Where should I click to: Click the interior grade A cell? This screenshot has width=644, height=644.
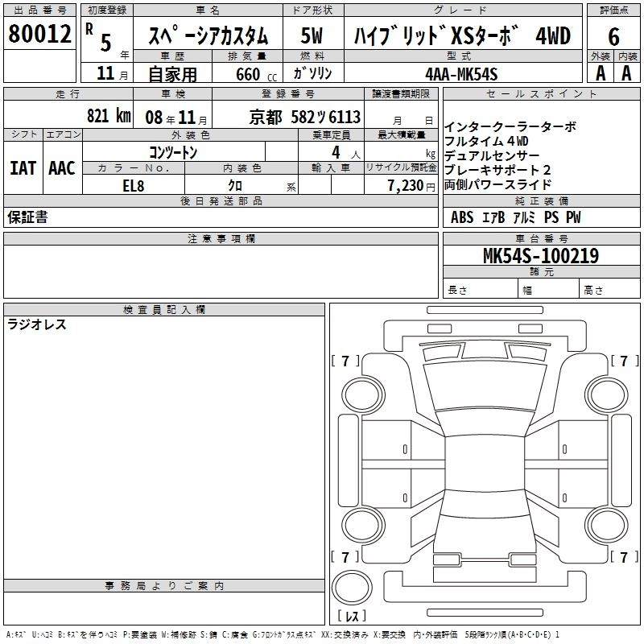pyautogui.click(x=627, y=72)
